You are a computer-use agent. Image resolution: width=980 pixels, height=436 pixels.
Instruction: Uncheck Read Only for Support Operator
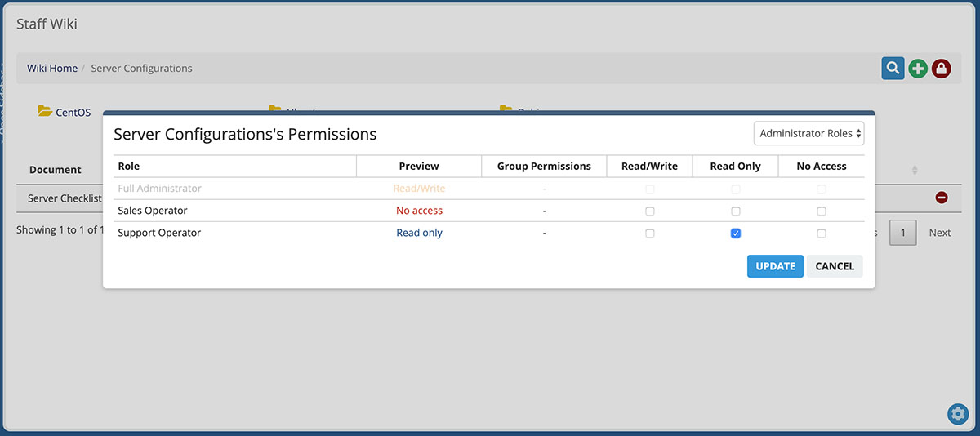point(736,233)
